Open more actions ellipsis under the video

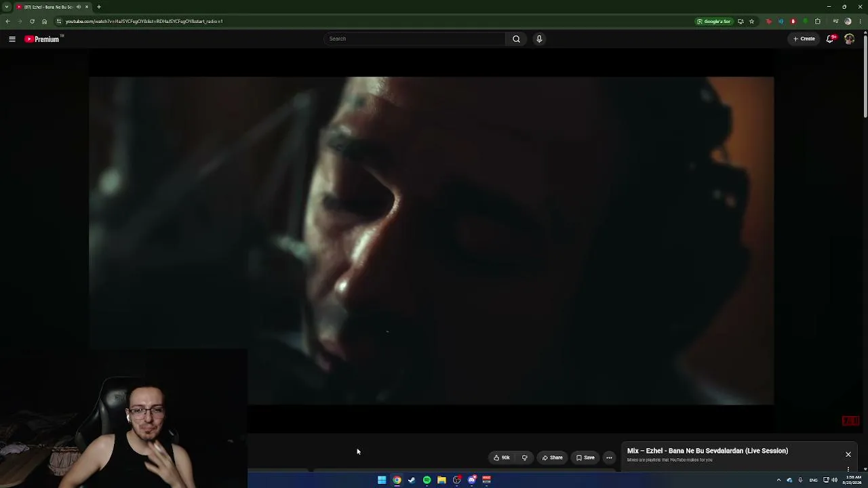pos(609,458)
